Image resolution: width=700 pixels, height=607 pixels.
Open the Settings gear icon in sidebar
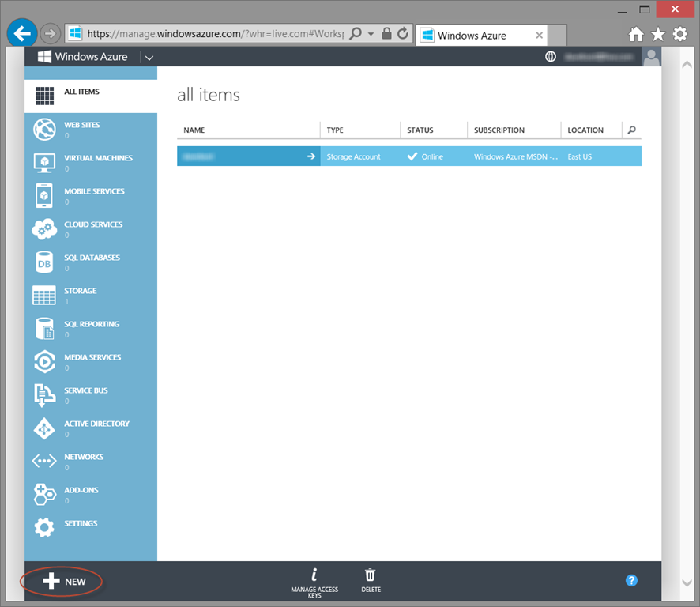[x=44, y=527]
